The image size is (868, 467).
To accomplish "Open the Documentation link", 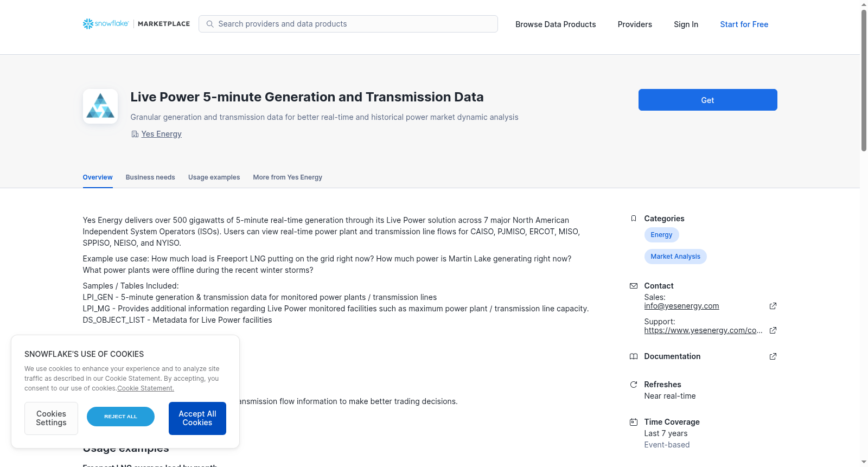I will click(672, 356).
